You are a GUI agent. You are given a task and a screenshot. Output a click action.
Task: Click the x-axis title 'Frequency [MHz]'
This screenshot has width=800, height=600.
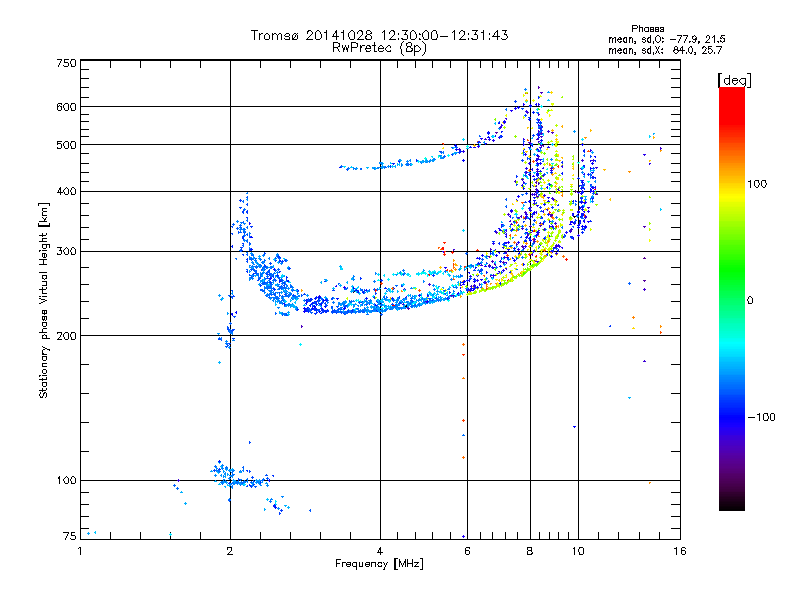coord(379,564)
